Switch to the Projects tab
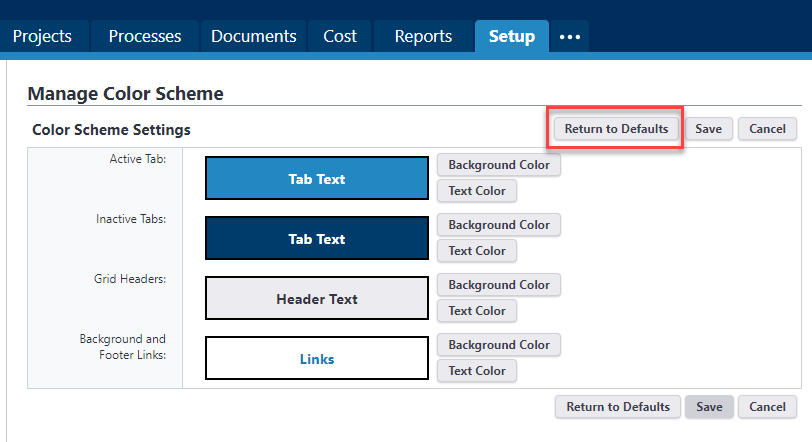The image size is (812, 442). coord(42,36)
